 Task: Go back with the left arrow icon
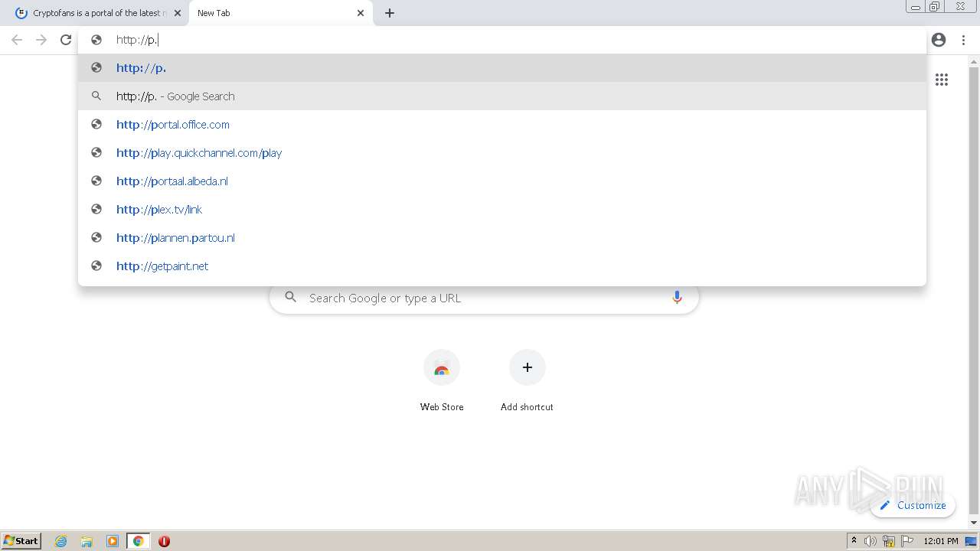17,40
